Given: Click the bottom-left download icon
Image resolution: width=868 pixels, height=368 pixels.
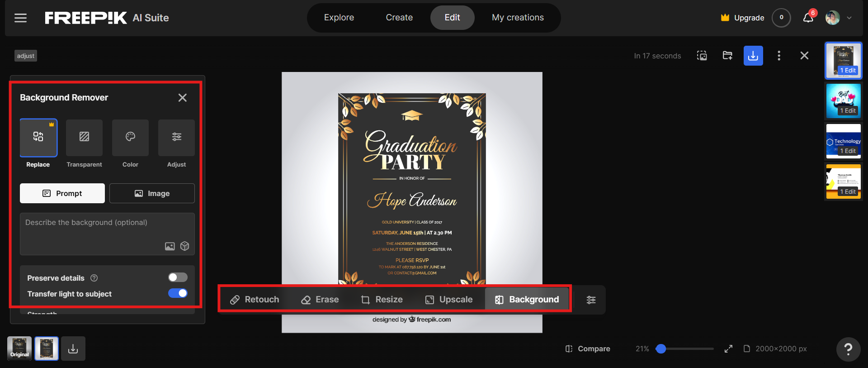Looking at the screenshot, I should pyautogui.click(x=73, y=349).
